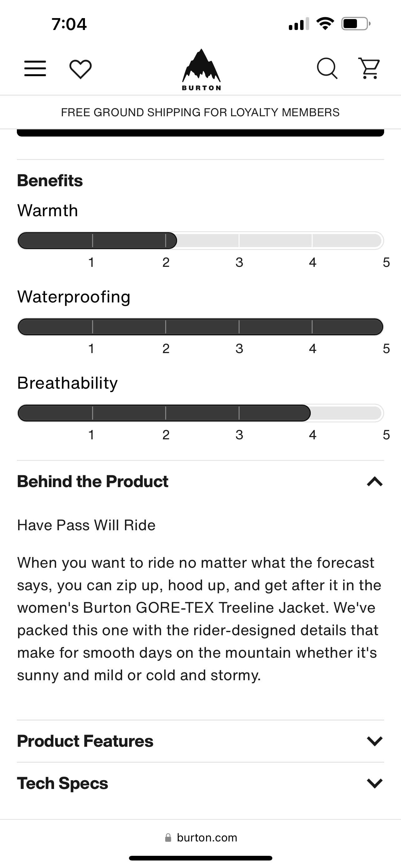Tap the lock icon beside burton.com
The height and width of the screenshot is (868, 401).
pos(168,837)
